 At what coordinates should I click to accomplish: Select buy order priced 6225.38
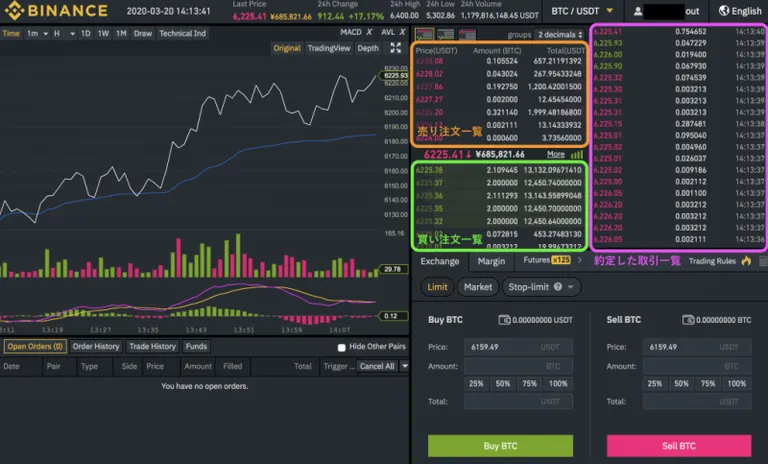(499, 170)
